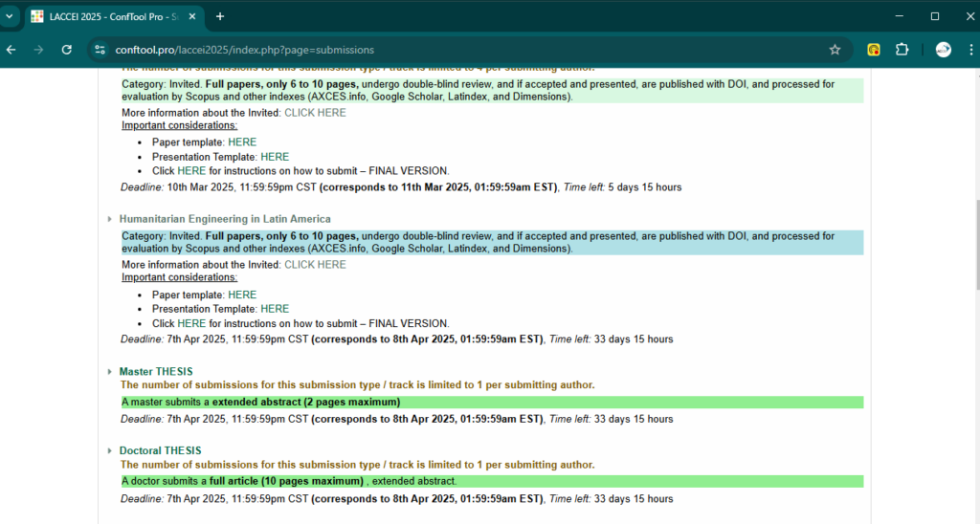Open the Master THESIS submission link
The image size is (980, 524).
coord(155,371)
